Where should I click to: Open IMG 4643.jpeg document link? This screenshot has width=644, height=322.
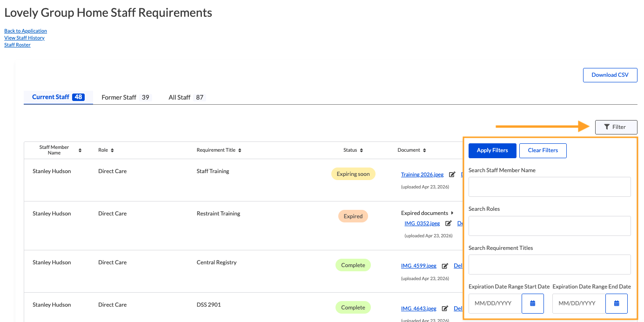click(x=419, y=308)
